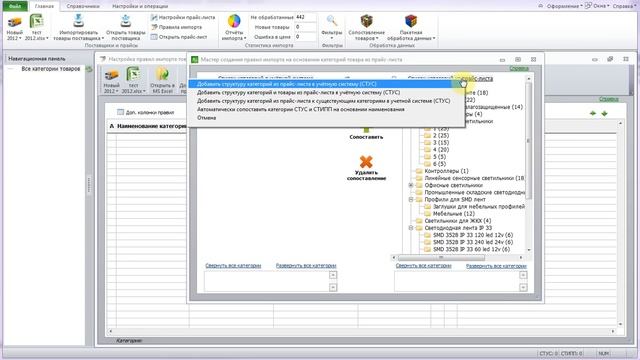Click the Новый 2012 supplier icon in ribbon
Image resolution: width=640 pixels, height=360 pixels.
point(15,22)
